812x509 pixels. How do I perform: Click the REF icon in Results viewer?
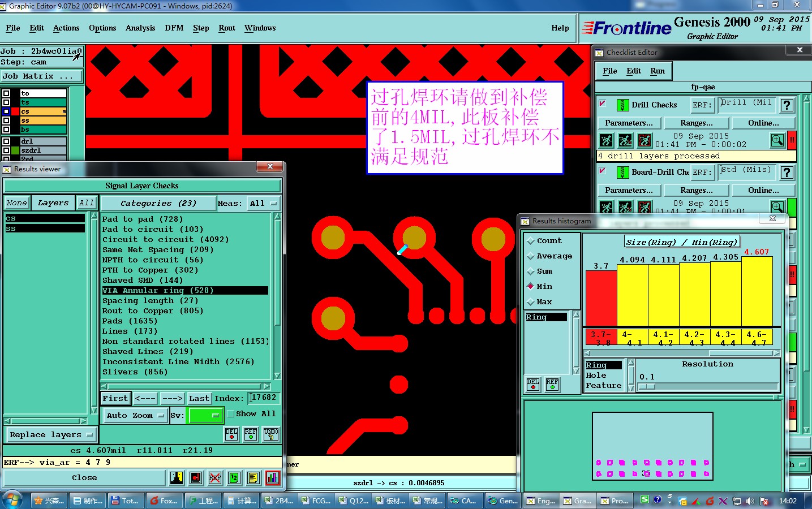tap(251, 434)
